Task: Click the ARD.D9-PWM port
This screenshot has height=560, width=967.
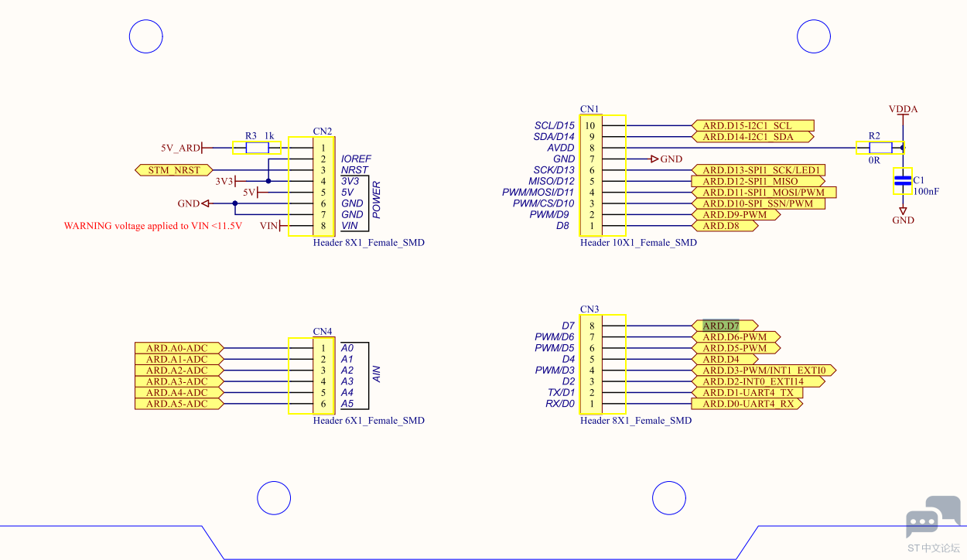Action: coord(737,215)
